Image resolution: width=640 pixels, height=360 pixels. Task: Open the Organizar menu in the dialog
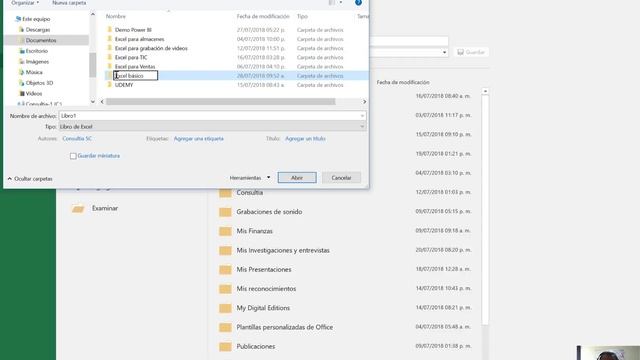pyautogui.click(x=25, y=3)
